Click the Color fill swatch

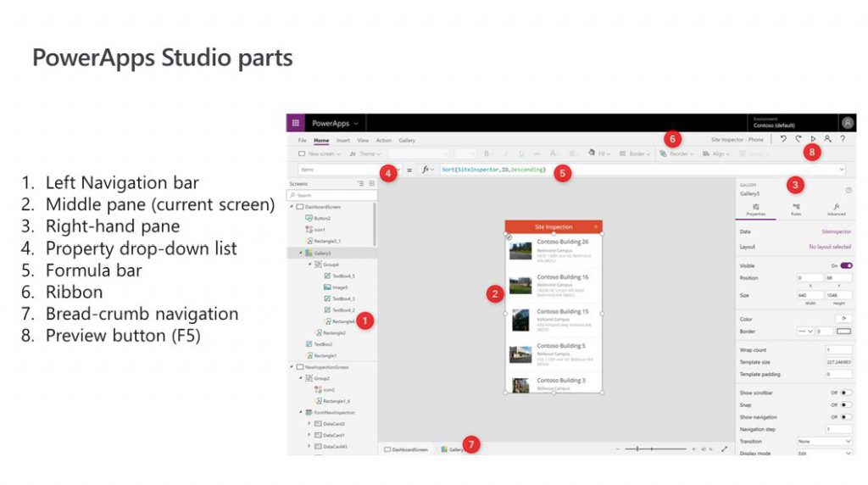[x=843, y=318]
